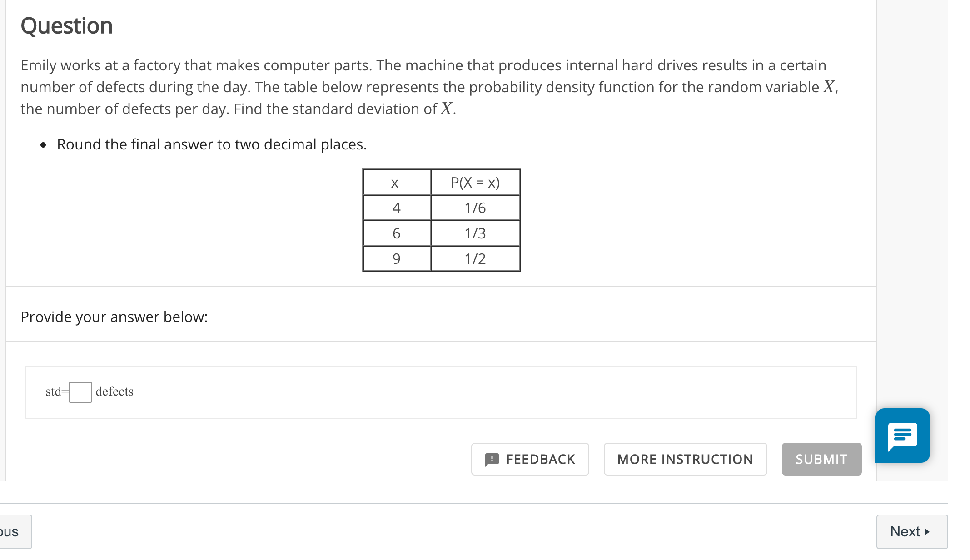Open MORE INSTRUCTION
Screen dimensions: 970x560
685,459
